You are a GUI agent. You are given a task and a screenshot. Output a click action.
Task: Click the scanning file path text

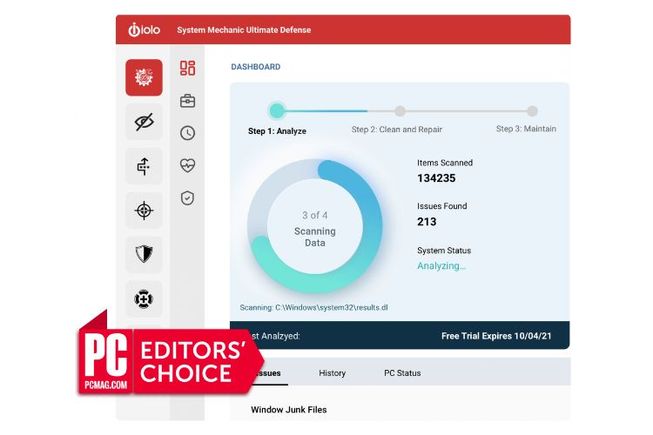(314, 308)
